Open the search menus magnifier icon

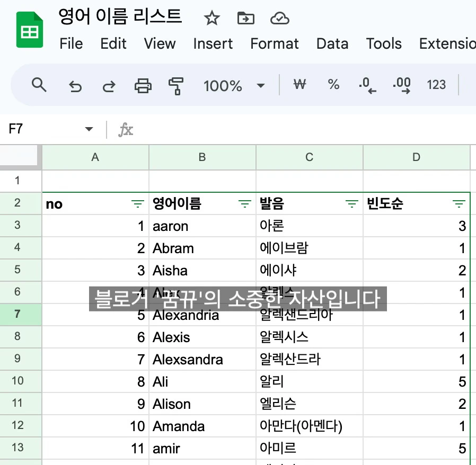click(x=39, y=85)
